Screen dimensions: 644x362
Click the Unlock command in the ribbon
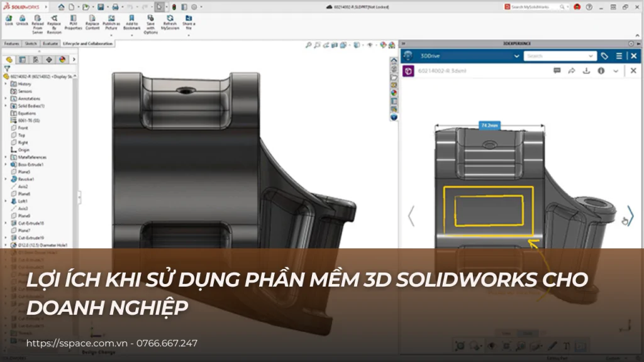click(22, 21)
